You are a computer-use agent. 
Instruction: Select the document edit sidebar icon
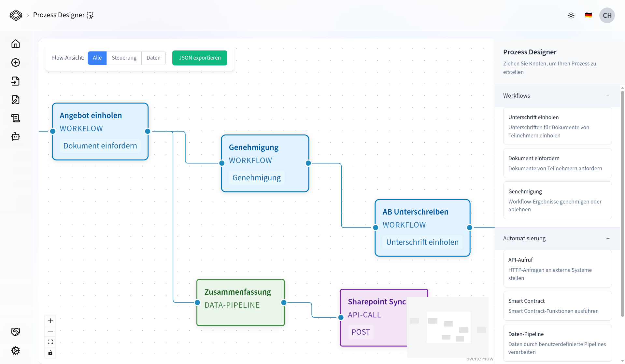click(x=16, y=100)
